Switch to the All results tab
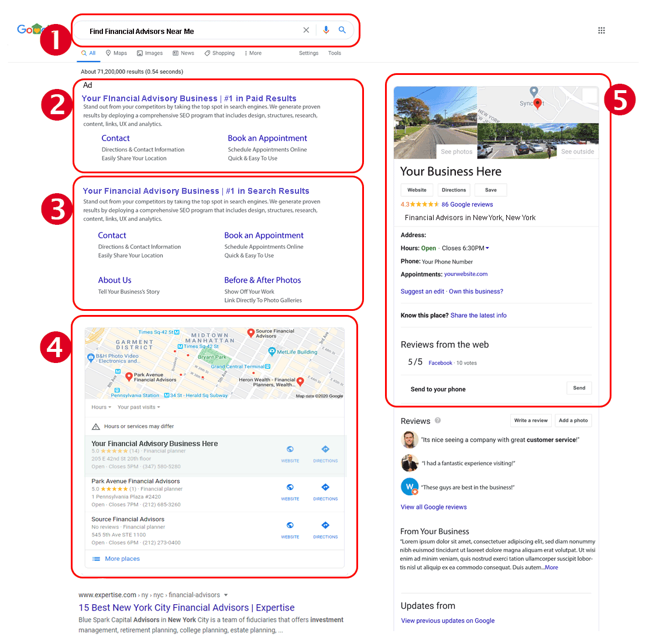Screen dimensions: 646x644 pyautogui.click(x=88, y=53)
